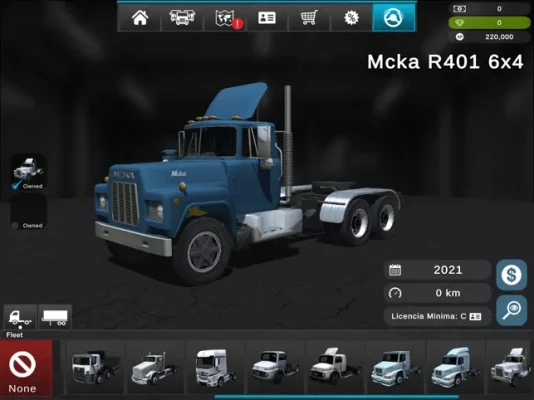Switch to the trailer fleet tab
This screenshot has width=534, height=400.
coord(55,317)
